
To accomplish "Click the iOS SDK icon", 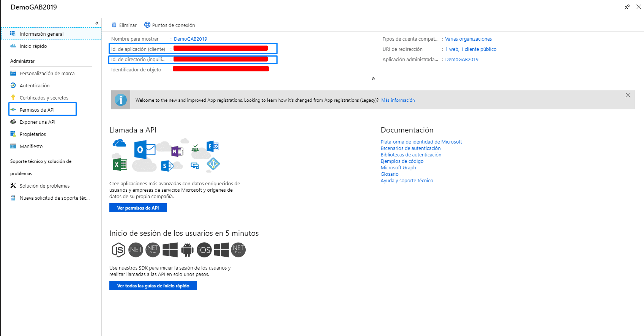I will pos(204,250).
